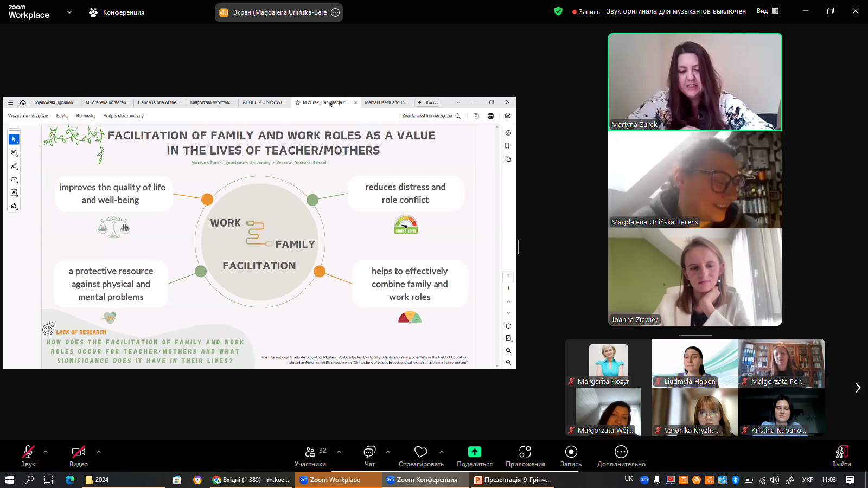Turn on camera with Видео button
The width and height of the screenshot is (868, 488).
pyautogui.click(x=79, y=455)
